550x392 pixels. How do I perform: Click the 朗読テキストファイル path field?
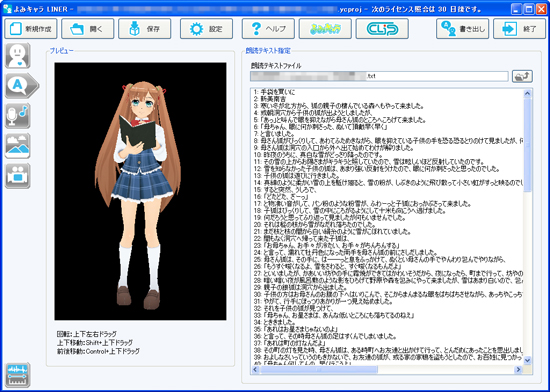[379, 76]
